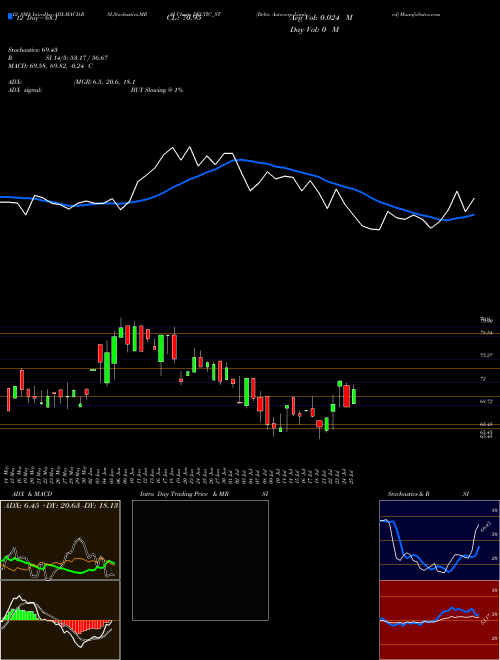500x660 pixels.
Task: Select the 'Day Vol: 0 M' text
Action: click(314, 30)
